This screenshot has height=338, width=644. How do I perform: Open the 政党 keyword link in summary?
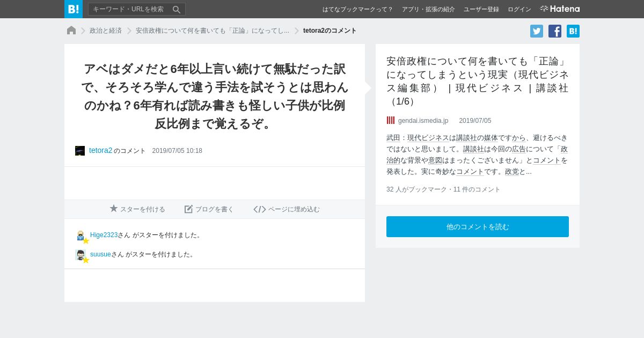(x=512, y=172)
